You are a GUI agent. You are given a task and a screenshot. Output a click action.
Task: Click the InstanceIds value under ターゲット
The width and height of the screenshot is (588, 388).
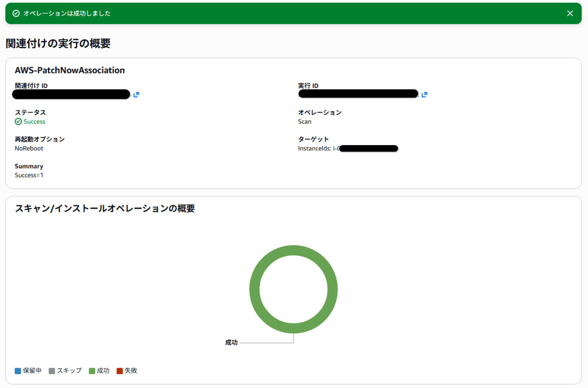[x=347, y=148]
